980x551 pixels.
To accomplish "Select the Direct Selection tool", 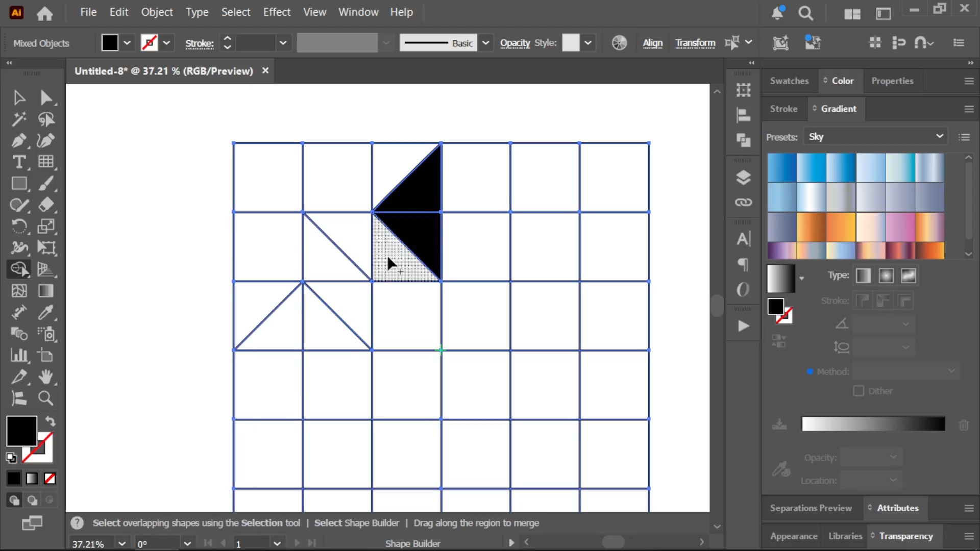I will 46,97.
